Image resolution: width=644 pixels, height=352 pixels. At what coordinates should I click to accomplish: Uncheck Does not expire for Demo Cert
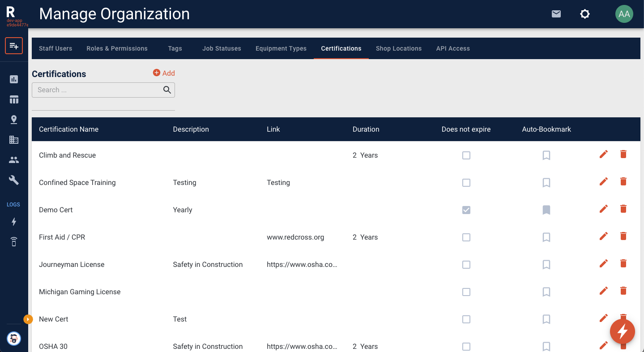pyautogui.click(x=466, y=210)
